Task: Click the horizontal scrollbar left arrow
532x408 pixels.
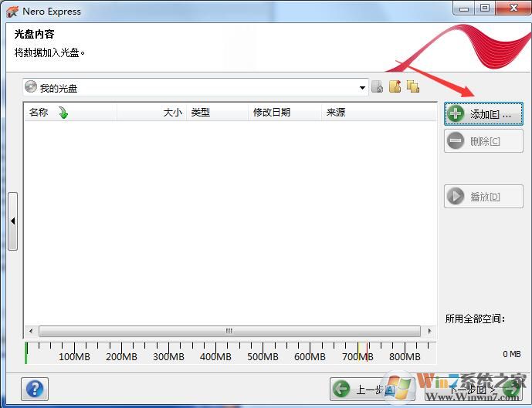Action: pyautogui.click(x=31, y=331)
